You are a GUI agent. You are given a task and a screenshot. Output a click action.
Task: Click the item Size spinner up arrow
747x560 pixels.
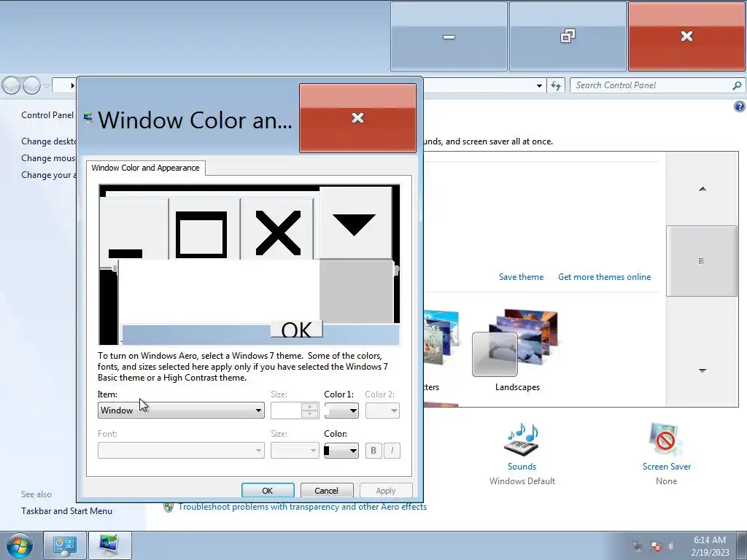coord(309,407)
